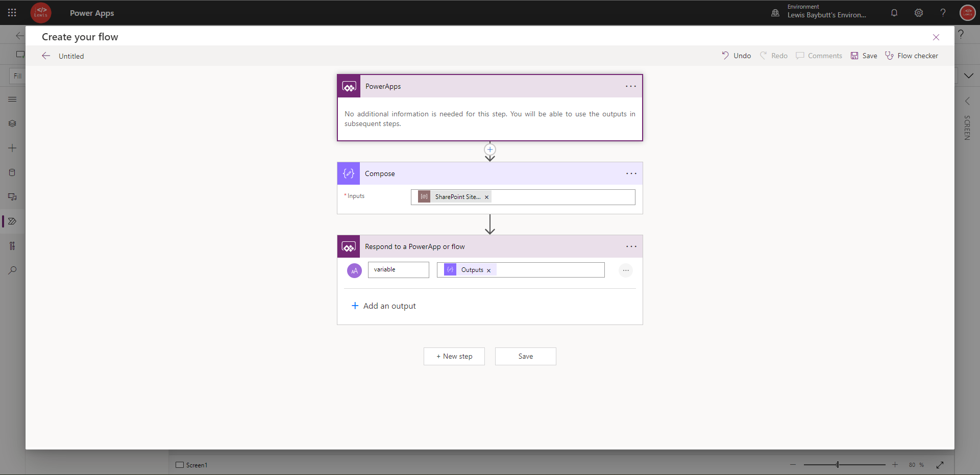Open layers tree view icon
This screenshot has height=475, width=980.
(x=12, y=123)
